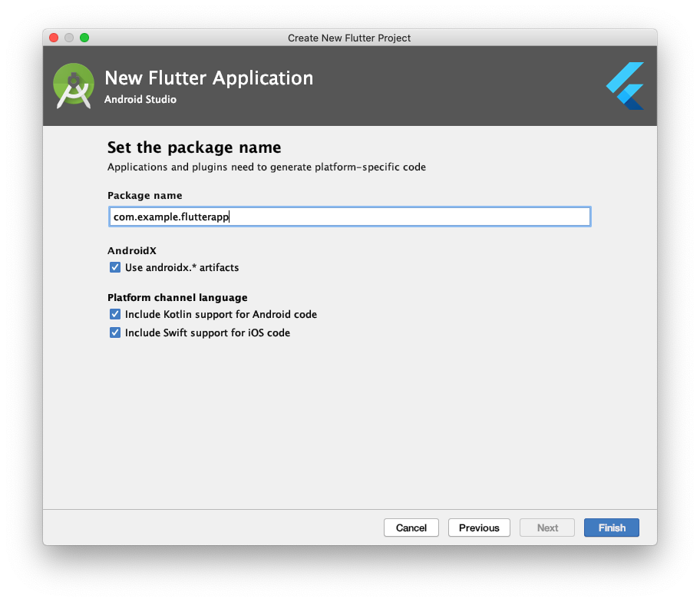Go back with the Previous button
Screen dimensions: 700x602
click(x=479, y=528)
